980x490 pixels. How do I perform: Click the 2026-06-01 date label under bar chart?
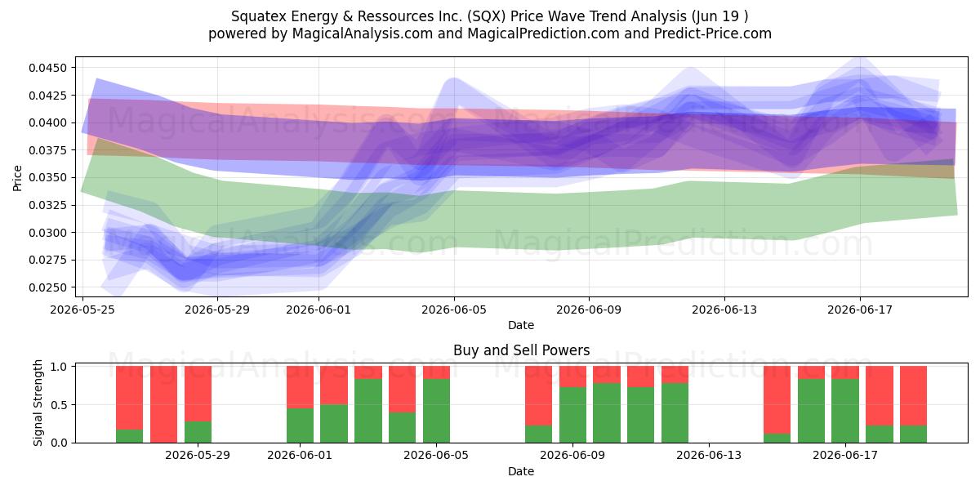tap(301, 455)
